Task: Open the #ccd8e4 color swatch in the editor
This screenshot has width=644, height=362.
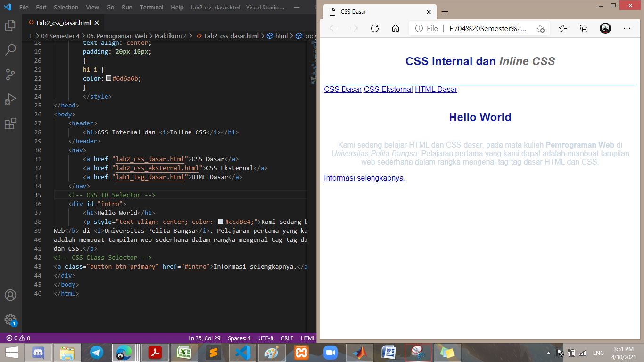Action: [x=221, y=222]
